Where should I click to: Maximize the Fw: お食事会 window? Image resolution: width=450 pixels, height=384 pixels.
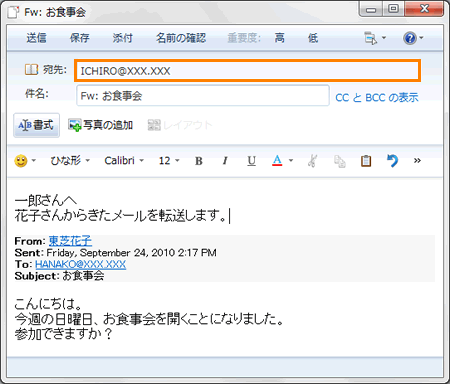coord(393,9)
